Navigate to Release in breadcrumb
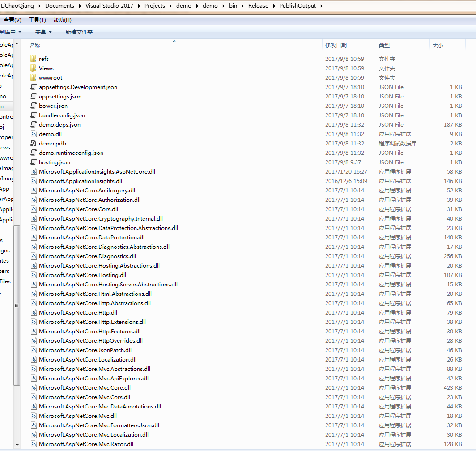 (x=258, y=6)
